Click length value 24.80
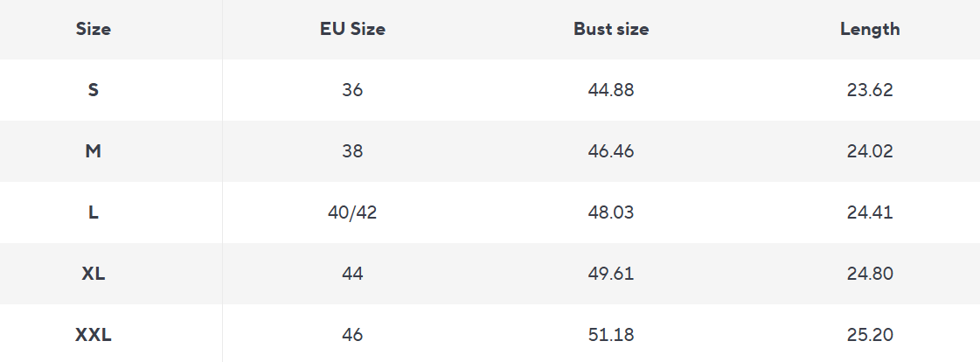Image resolution: width=980 pixels, height=362 pixels. 870,273
